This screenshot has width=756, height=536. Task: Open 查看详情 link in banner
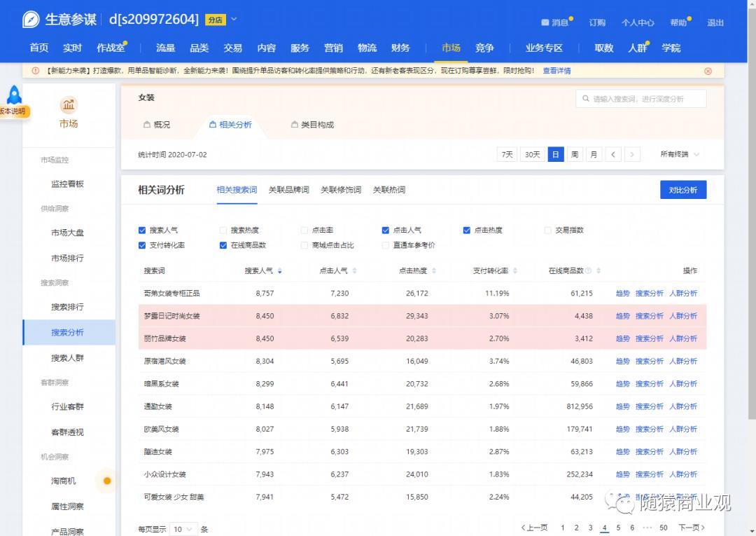(x=557, y=71)
